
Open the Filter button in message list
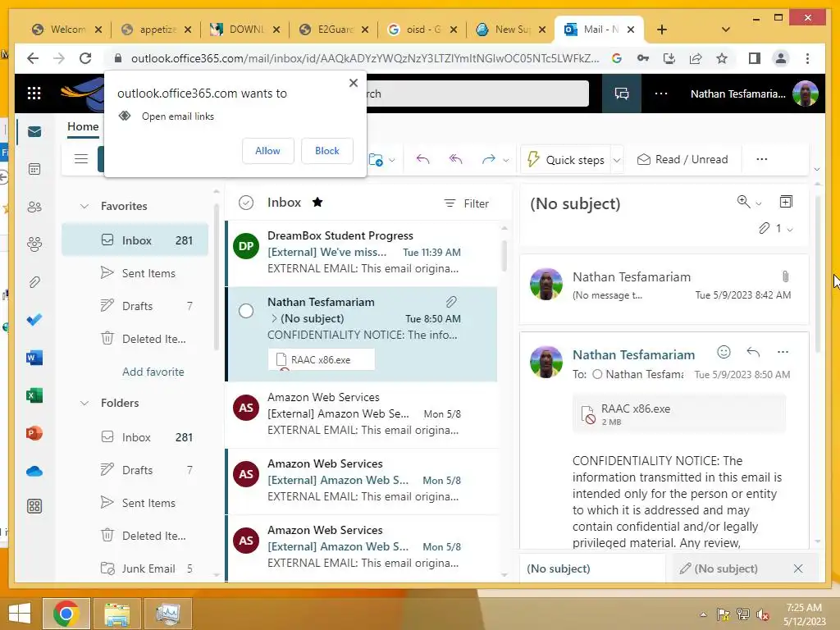(466, 203)
